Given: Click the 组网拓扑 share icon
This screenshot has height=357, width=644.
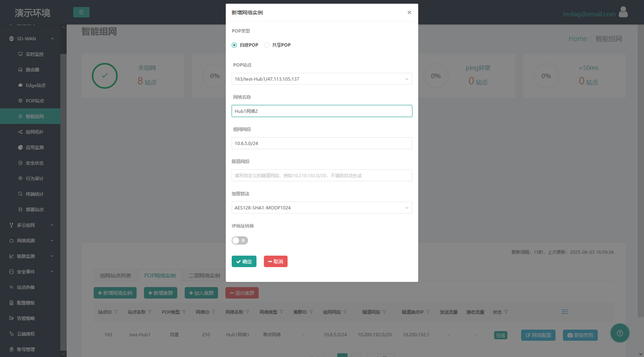Looking at the screenshot, I should click(20, 132).
